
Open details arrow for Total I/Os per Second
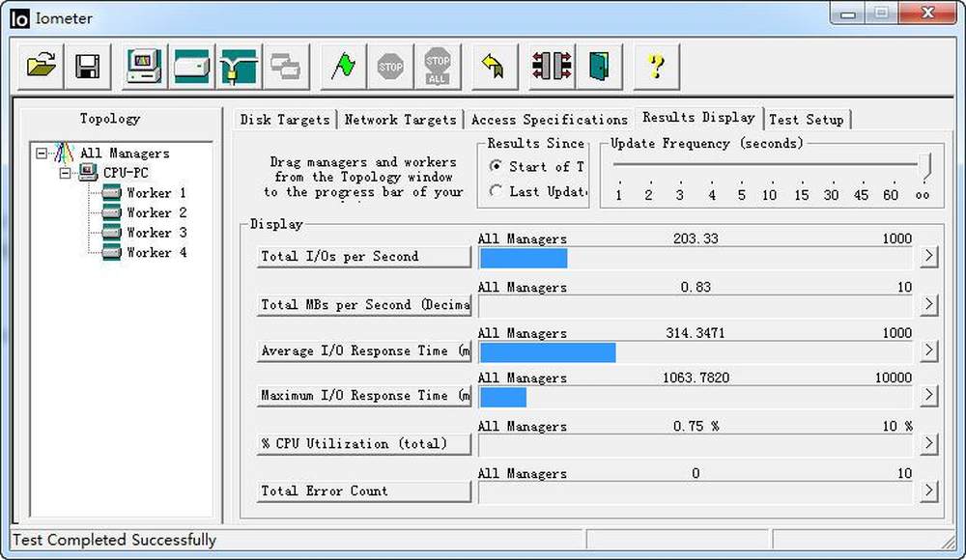coord(928,256)
